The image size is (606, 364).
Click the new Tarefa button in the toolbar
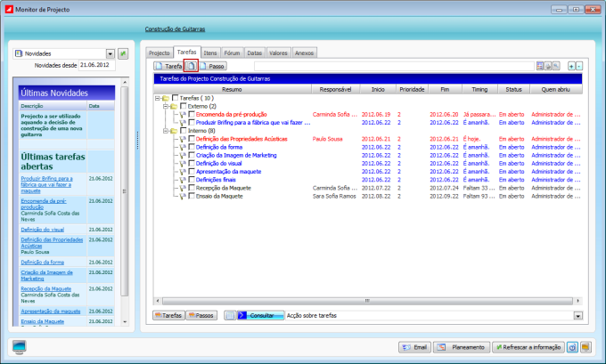click(x=168, y=66)
